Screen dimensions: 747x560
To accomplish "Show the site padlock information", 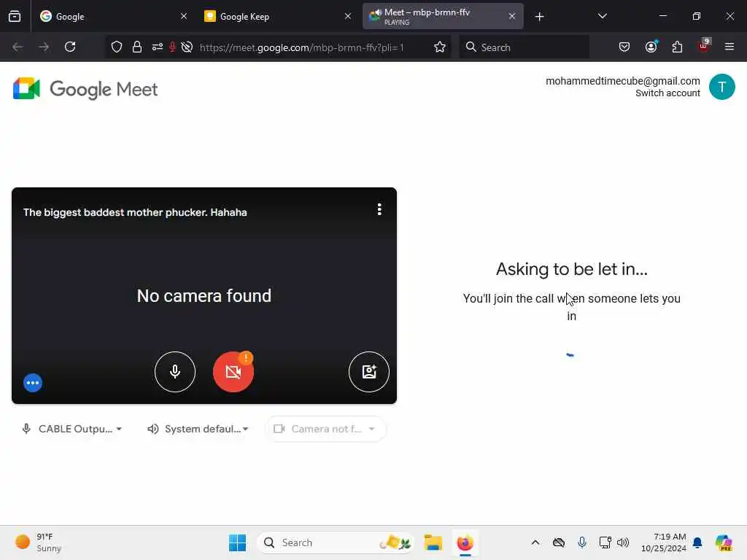I will (x=137, y=47).
